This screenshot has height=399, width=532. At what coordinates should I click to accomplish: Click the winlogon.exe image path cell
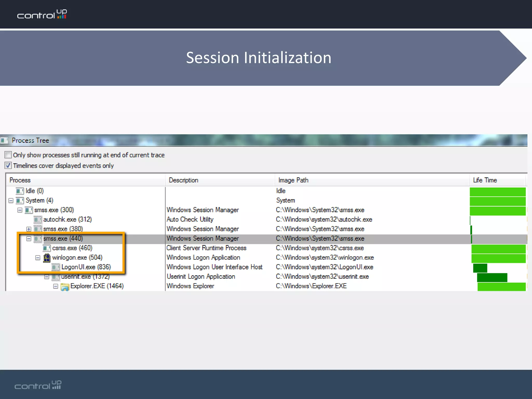click(325, 258)
